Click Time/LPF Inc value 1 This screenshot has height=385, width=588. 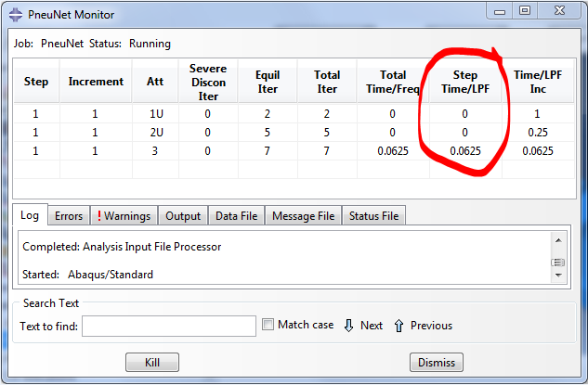tap(538, 114)
